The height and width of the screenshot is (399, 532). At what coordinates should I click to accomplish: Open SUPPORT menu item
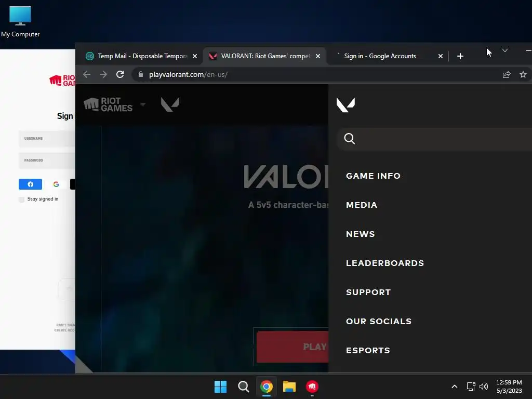coord(368,292)
